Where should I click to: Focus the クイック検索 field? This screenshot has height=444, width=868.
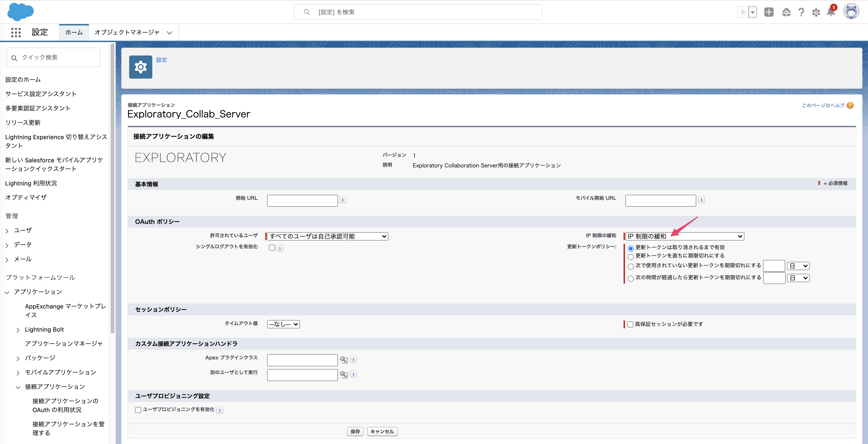click(x=53, y=57)
